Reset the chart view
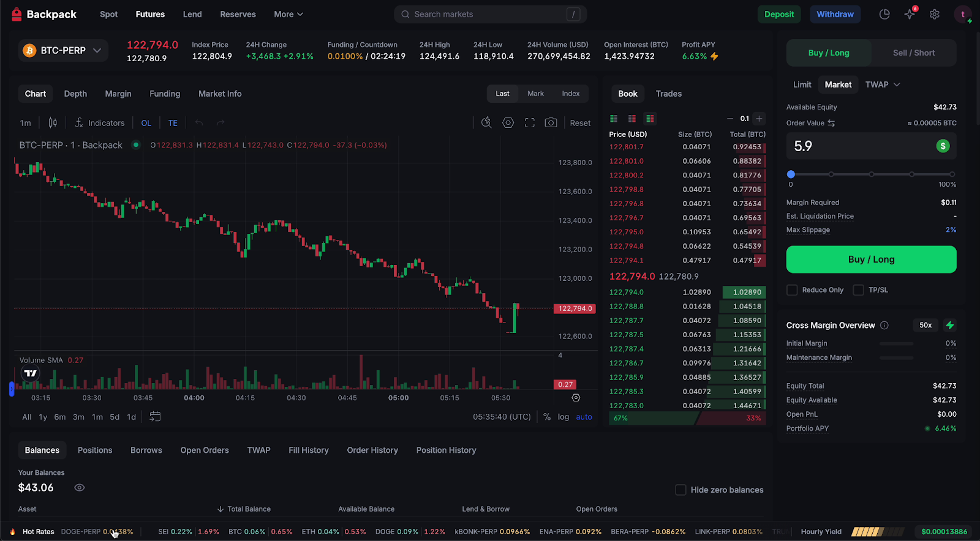 (x=580, y=123)
